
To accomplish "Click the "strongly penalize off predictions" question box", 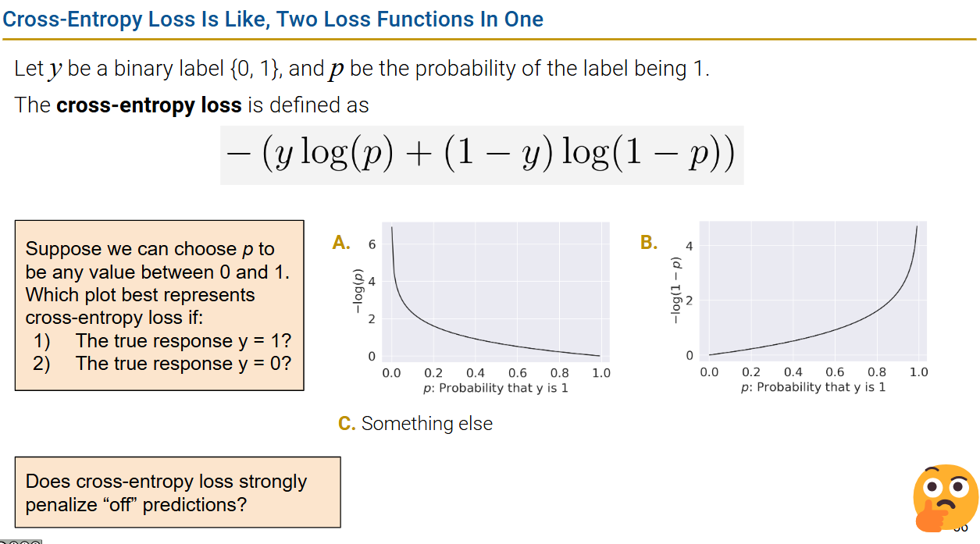I will [x=177, y=492].
